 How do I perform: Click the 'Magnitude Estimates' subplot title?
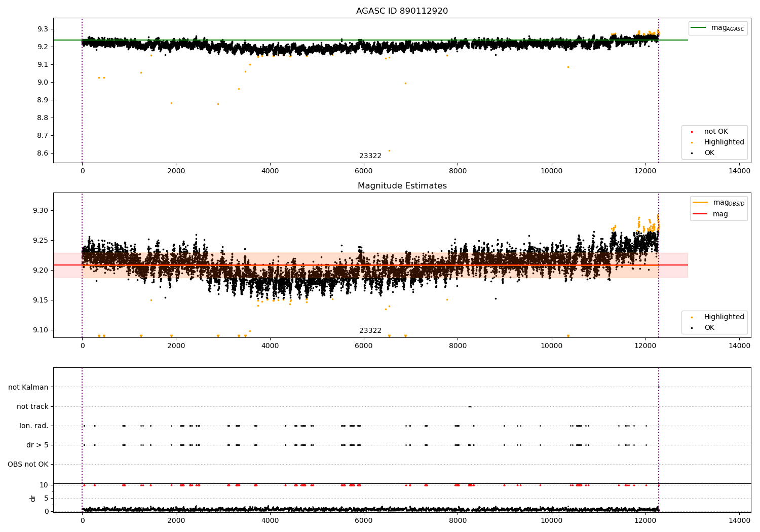[402, 186]
